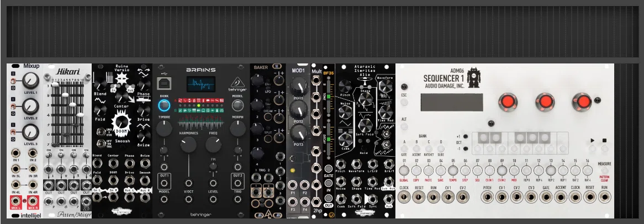Screen dimensions: 644x224
Task: Click the Play button on Sequencer 1
Action: pos(592,148)
